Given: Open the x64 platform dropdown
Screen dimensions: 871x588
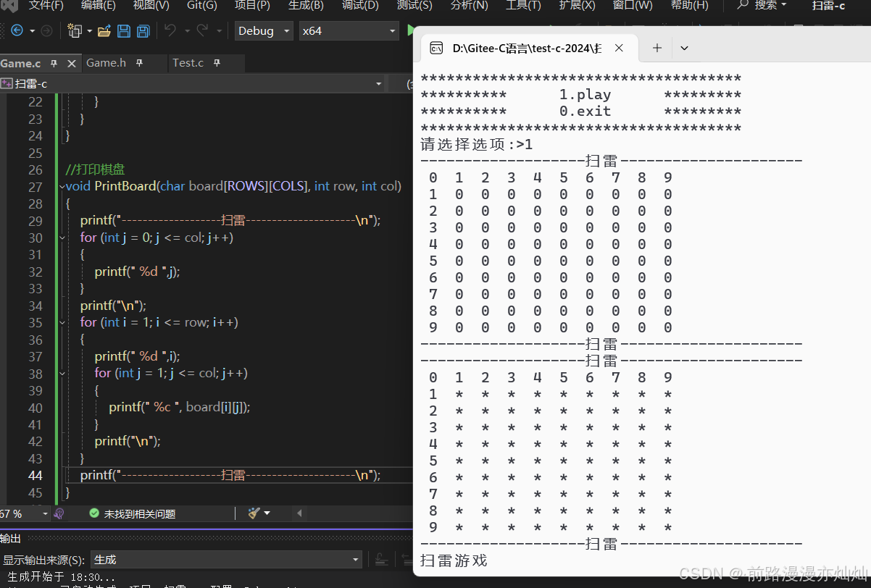Looking at the screenshot, I should (x=348, y=31).
